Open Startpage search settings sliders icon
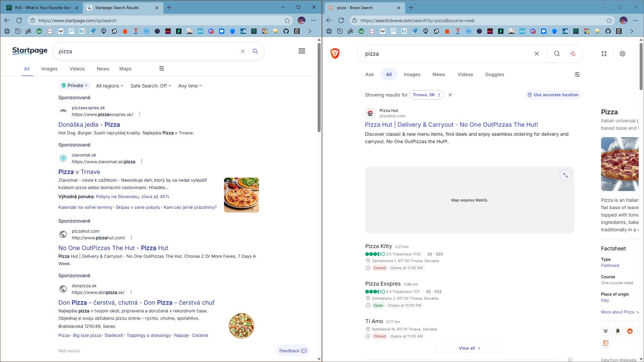 (162, 68)
